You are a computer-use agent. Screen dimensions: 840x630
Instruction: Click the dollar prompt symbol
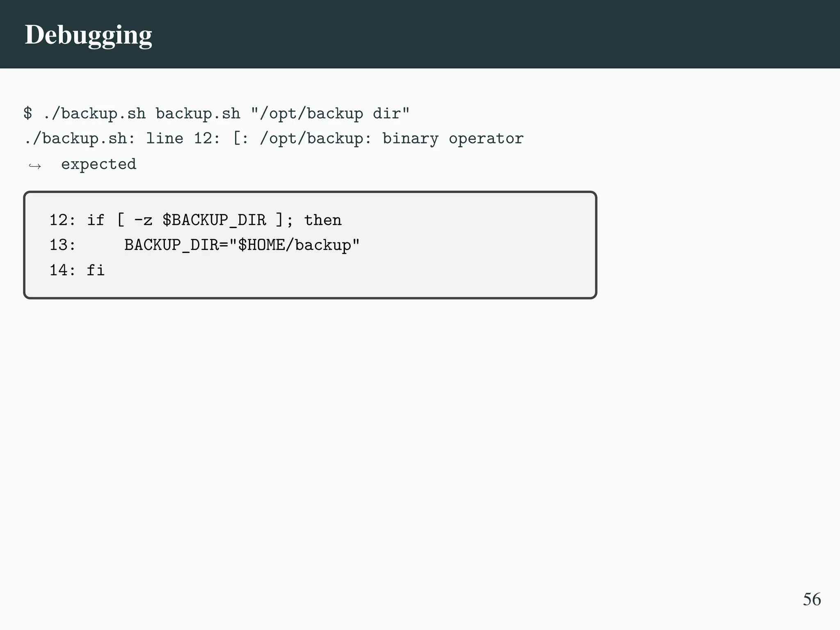pyautogui.click(x=28, y=113)
